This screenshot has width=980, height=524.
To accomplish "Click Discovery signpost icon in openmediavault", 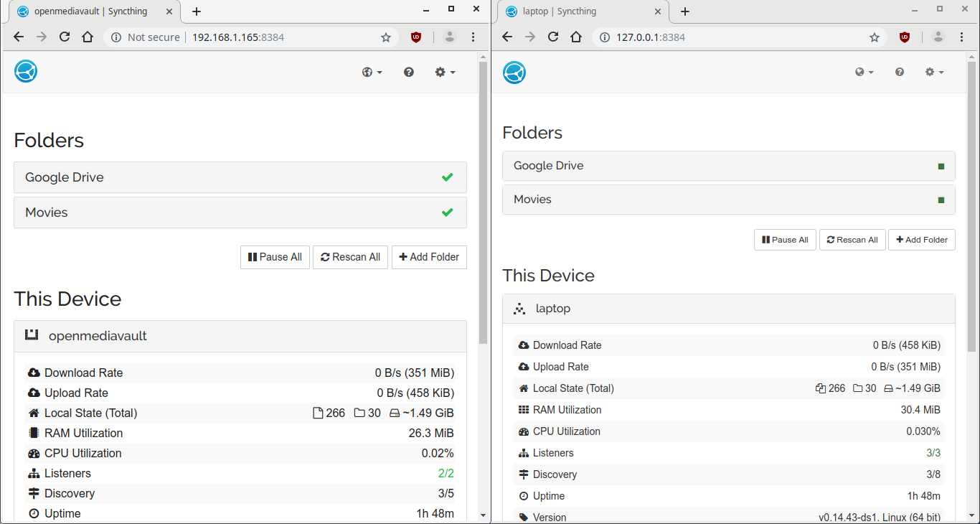I will (34, 493).
